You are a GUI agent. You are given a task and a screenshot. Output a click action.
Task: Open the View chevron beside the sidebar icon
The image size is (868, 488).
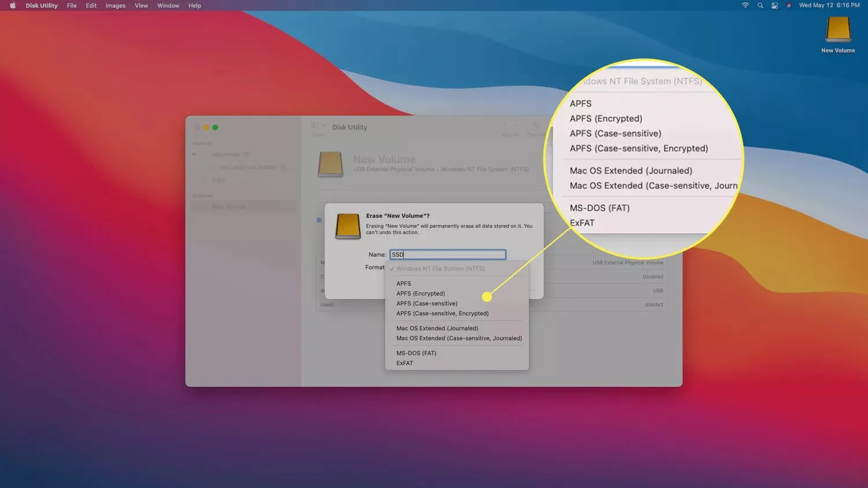(323, 125)
